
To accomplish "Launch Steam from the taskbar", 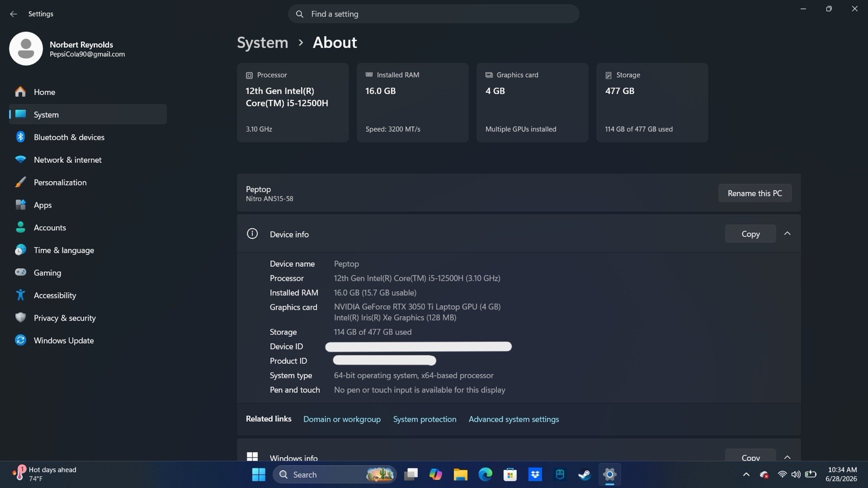I will tap(584, 474).
